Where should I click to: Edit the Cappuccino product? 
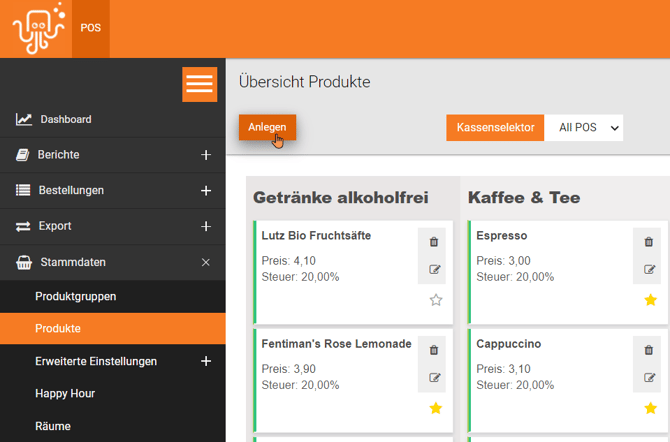[x=649, y=377]
